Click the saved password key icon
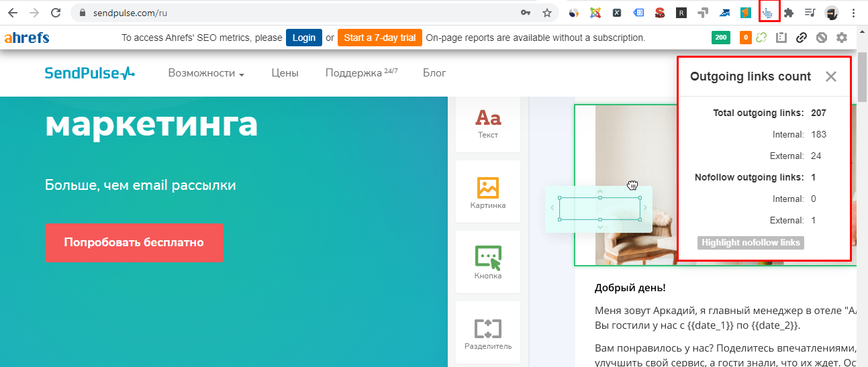The height and width of the screenshot is (367, 868). click(526, 13)
